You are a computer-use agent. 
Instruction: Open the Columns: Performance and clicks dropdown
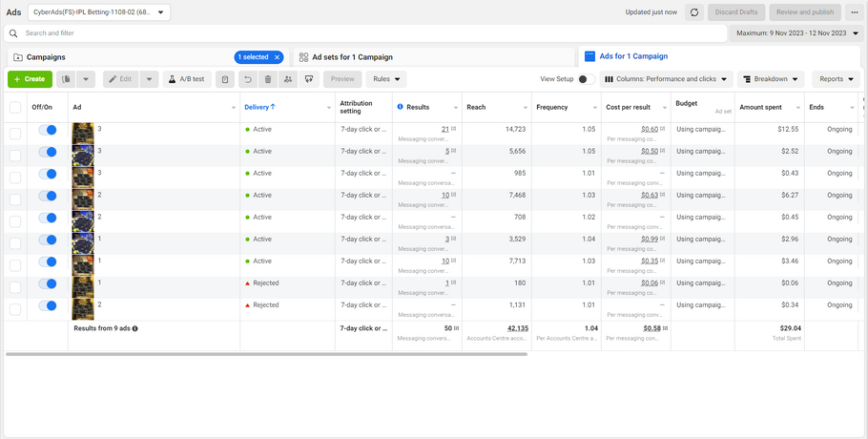point(666,79)
